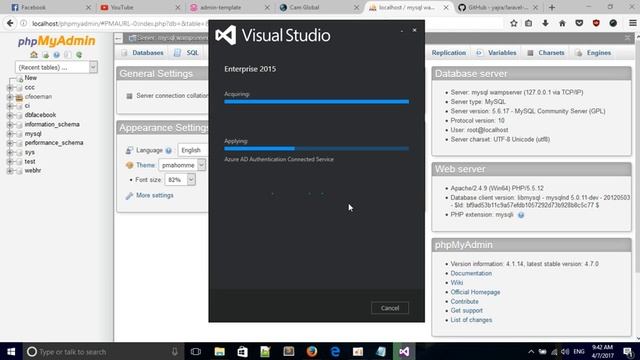Open File Explorer from the taskbar
The width and height of the screenshot is (640, 360).
220,351
